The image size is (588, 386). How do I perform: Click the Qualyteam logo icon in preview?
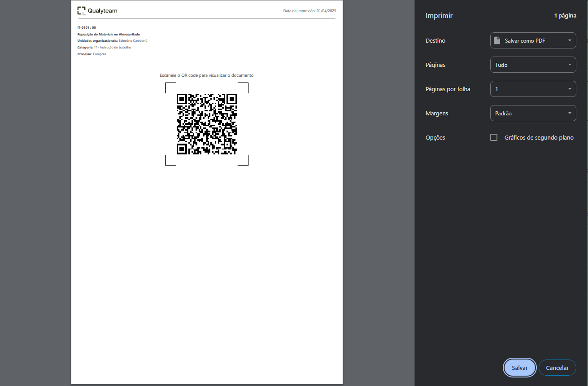tap(81, 11)
